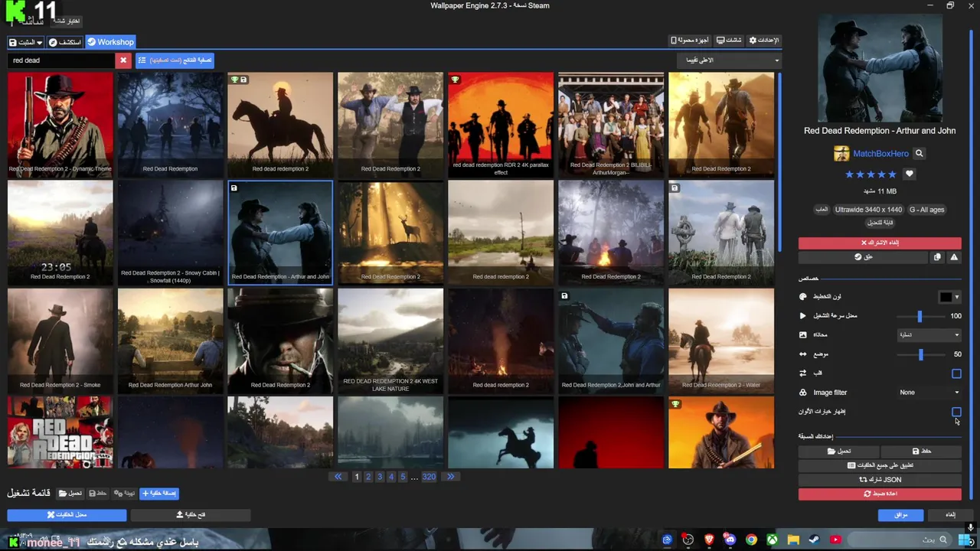Click the red Unsubscribe button
The height and width of the screenshot is (551, 980).
pyautogui.click(x=880, y=243)
